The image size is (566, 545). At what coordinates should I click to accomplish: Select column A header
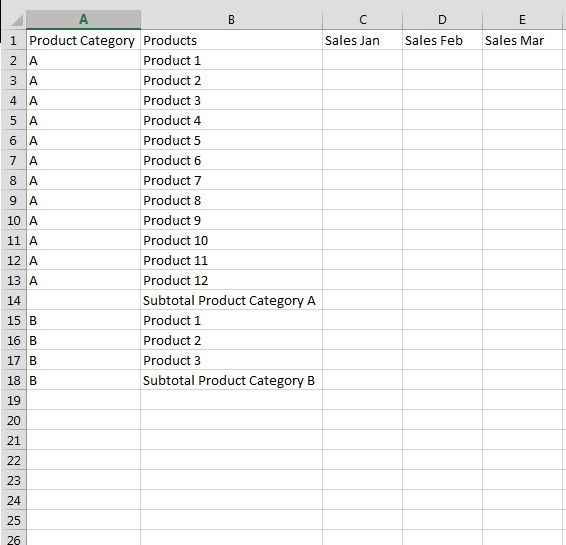[83, 19]
